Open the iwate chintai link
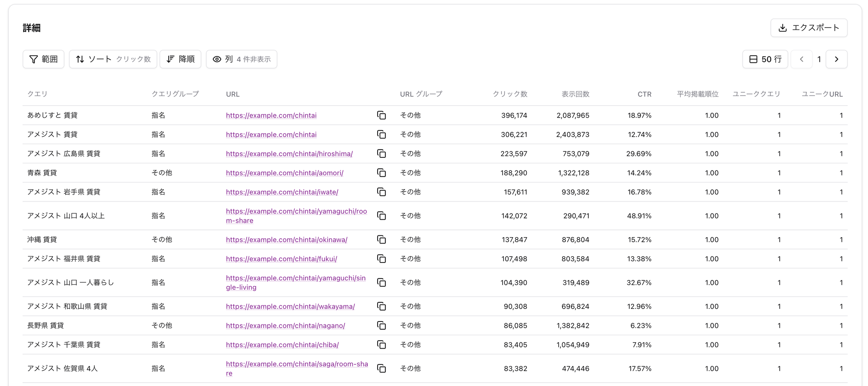This screenshot has height=386, width=868. pos(282,192)
